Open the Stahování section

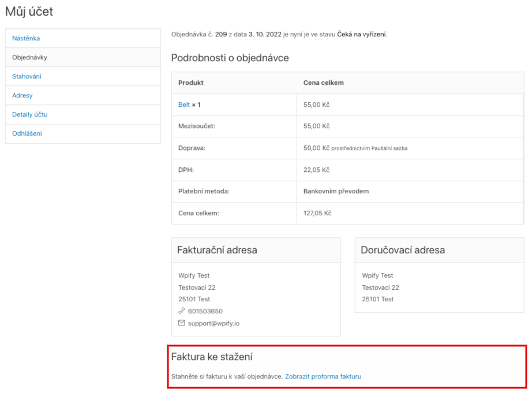click(27, 77)
